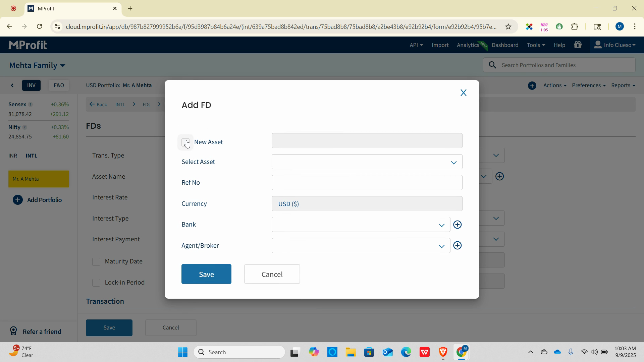This screenshot has height=362, width=644.
Task: Open the MProfit logo home
Action: pyautogui.click(x=28, y=45)
